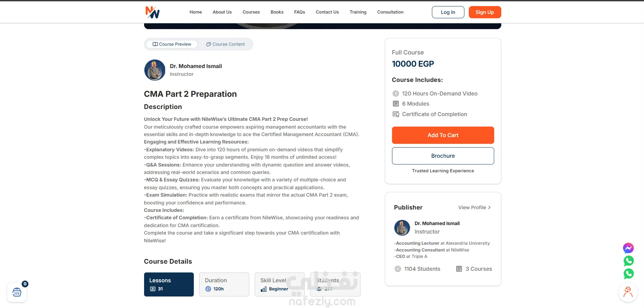644x308 pixels.
Task: Click the Log In button
Action: click(x=448, y=12)
